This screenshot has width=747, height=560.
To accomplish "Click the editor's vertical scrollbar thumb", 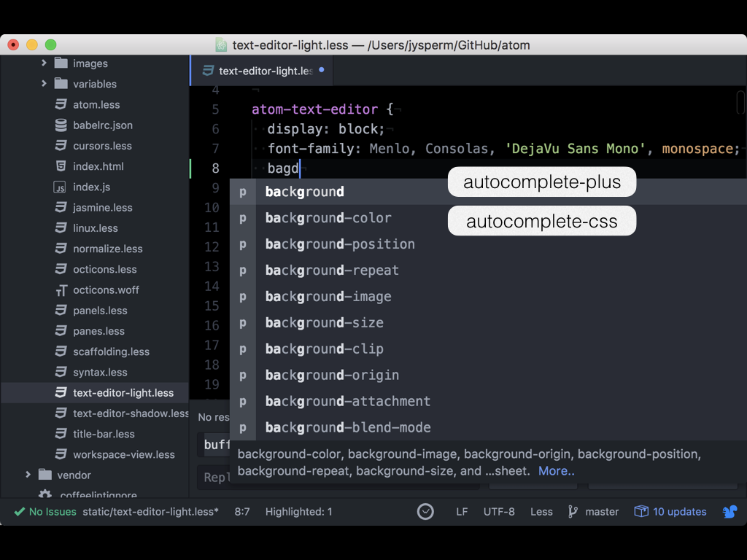I will 741,102.
